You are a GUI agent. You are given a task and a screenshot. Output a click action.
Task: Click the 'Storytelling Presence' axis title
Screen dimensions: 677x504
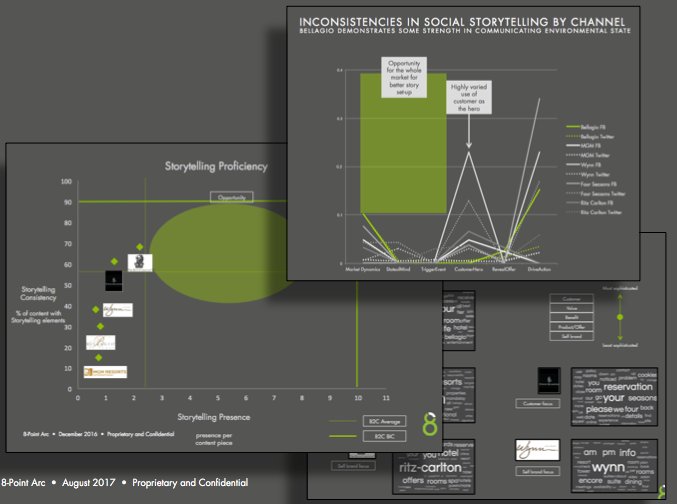214,417
